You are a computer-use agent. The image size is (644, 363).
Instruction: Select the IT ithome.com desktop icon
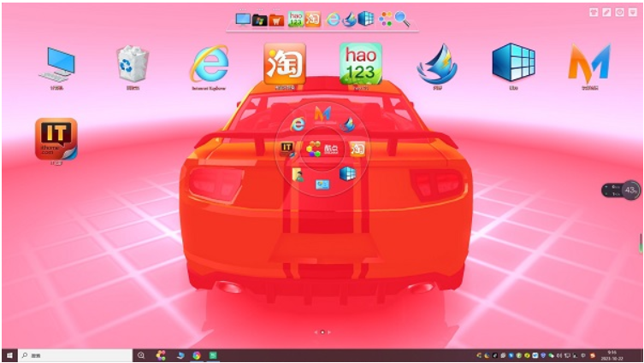pos(56,138)
